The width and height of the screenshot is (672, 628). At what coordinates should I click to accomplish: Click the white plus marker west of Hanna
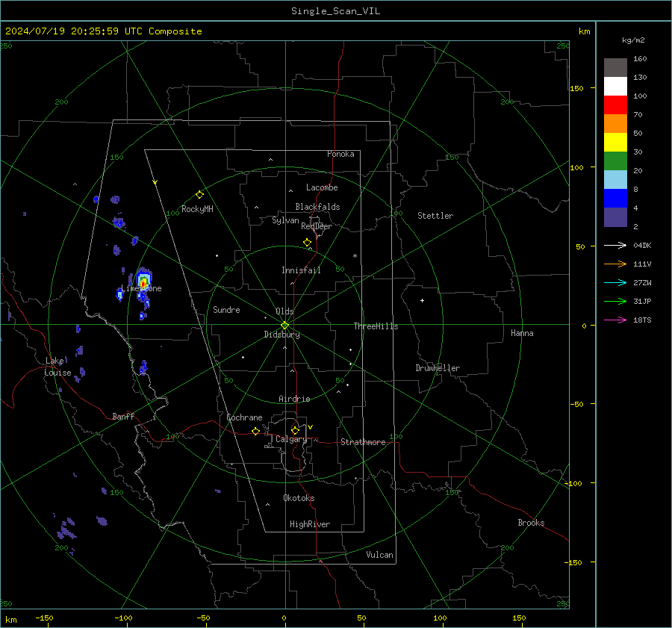(x=422, y=300)
